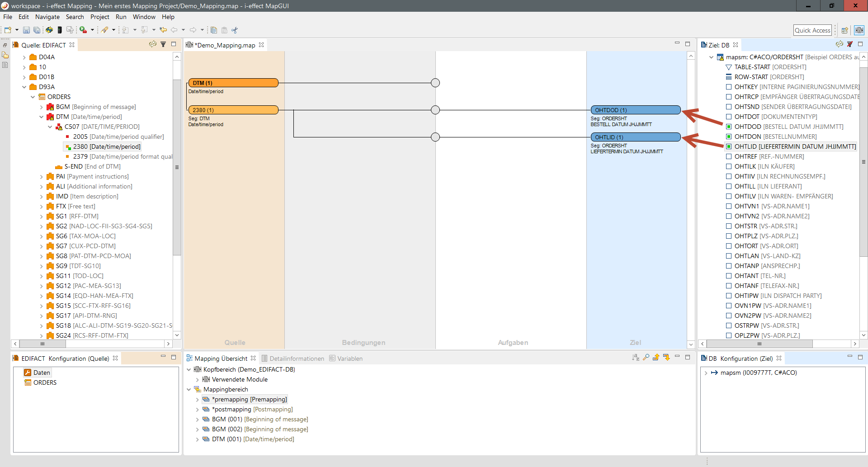Click the Save toolbar icon
This screenshot has height=467, width=868.
coord(26,30)
